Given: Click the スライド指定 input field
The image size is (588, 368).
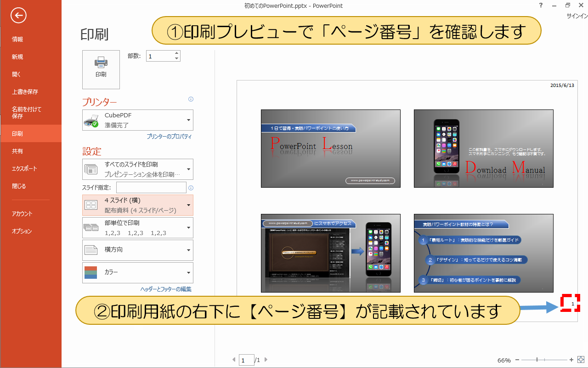Looking at the screenshot, I should pyautogui.click(x=151, y=187).
